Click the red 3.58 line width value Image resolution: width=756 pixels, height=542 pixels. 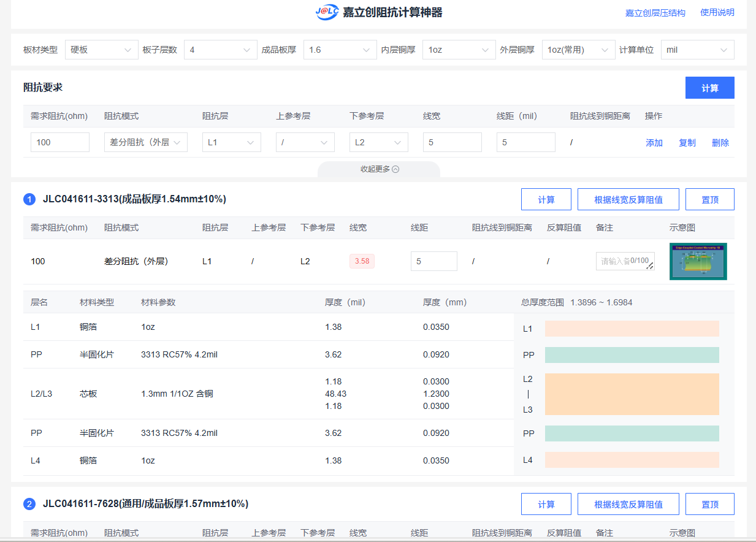click(362, 261)
